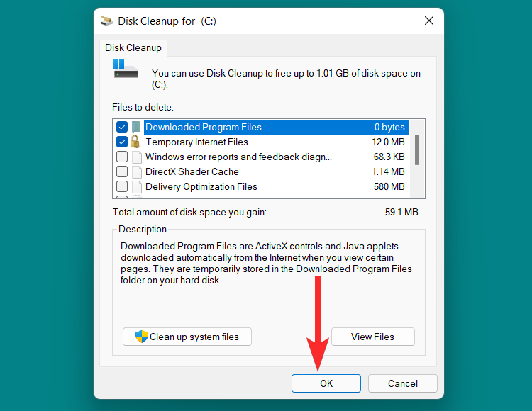532x411 pixels.
Task: Select the Disk Cleanup tab
Action: 133,47
